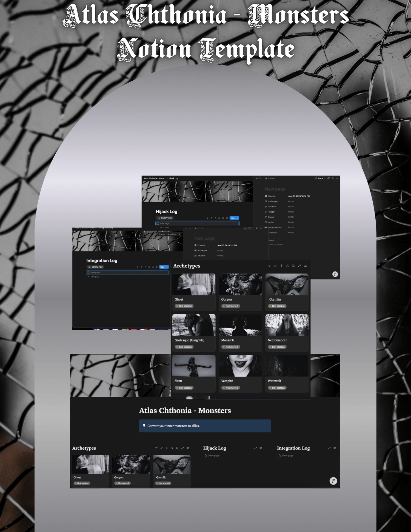Click Not started status on Werewolf card

(x=277, y=388)
